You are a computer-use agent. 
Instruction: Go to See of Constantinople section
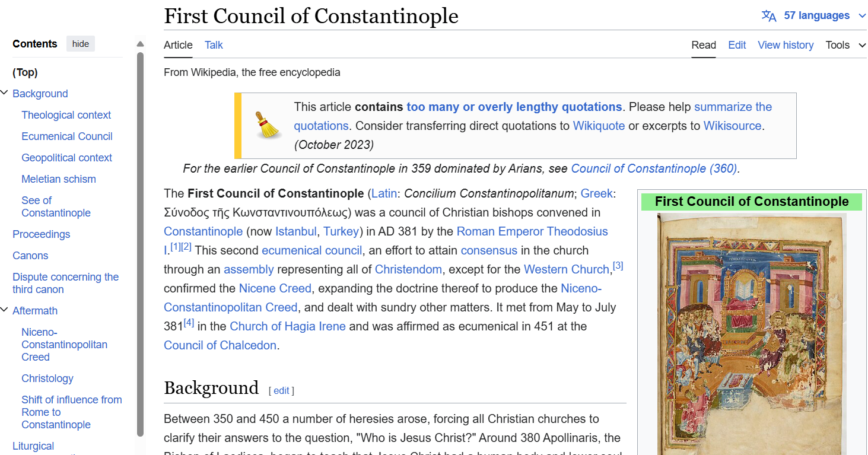pyautogui.click(x=56, y=206)
